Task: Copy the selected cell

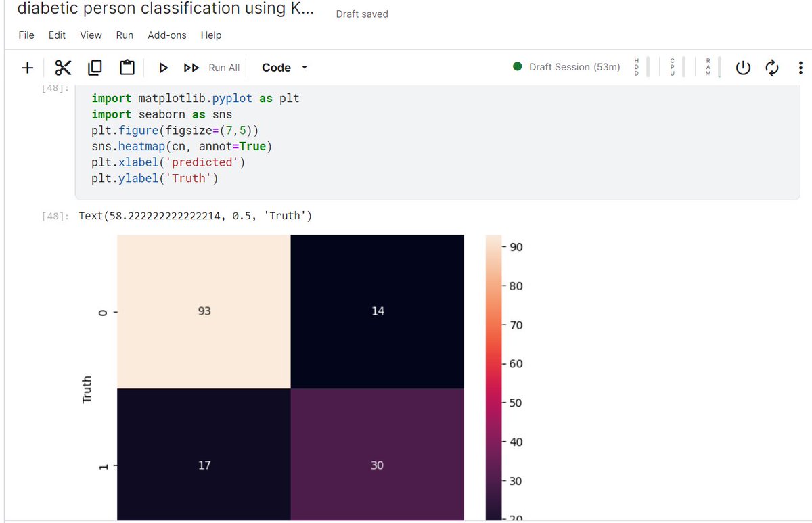Action: 95,68
